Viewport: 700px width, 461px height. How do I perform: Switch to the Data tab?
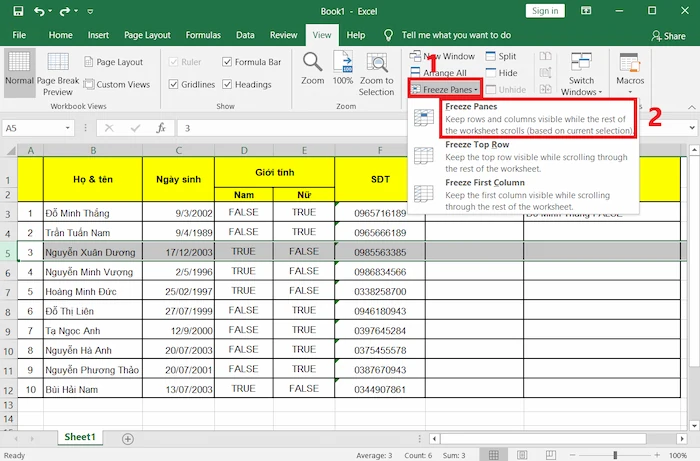pos(245,35)
